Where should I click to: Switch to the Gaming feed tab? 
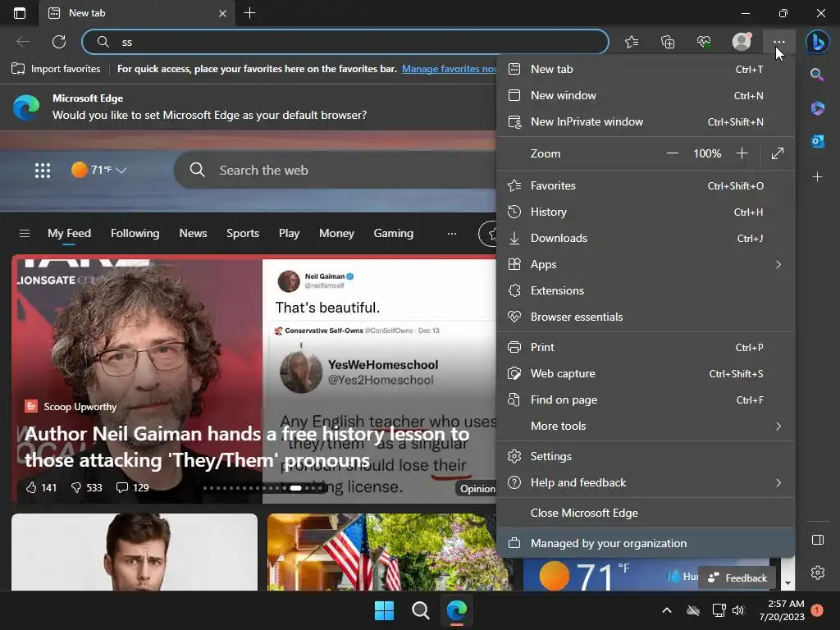tap(393, 234)
